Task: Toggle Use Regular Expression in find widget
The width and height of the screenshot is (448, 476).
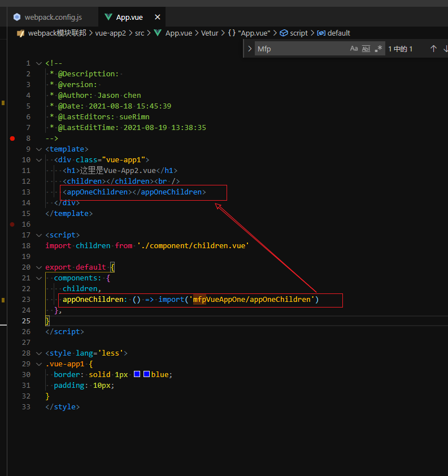Action: [379, 49]
